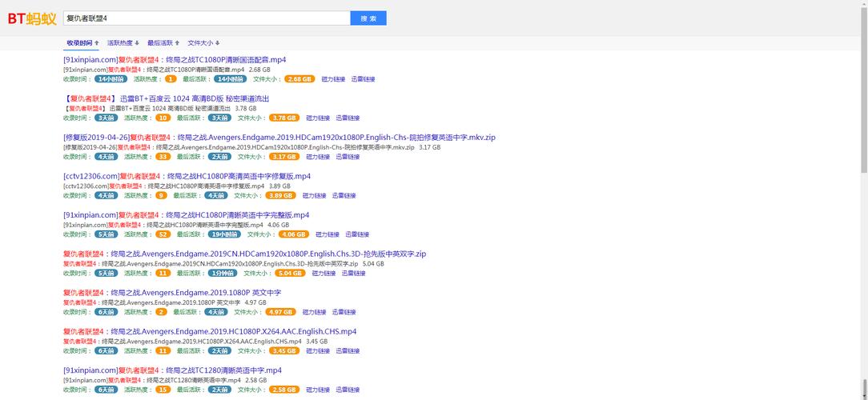Open the cctv12306.com HC1080P result title
This screenshot has height=400, width=868.
coord(187,176)
